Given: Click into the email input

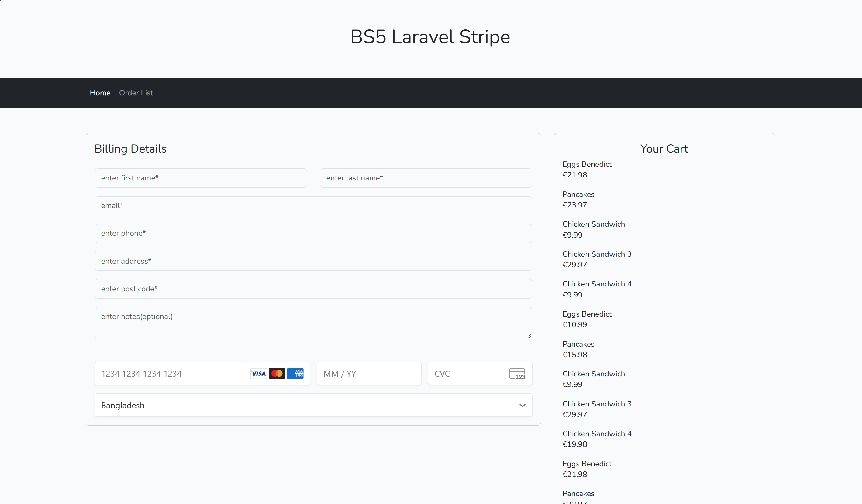Looking at the screenshot, I should click(x=313, y=205).
